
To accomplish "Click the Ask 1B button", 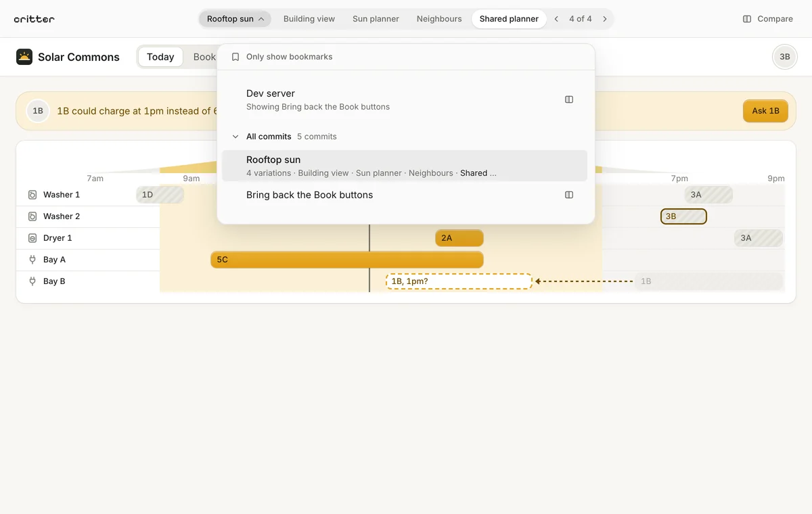I will pyautogui.click(x=765, y=111).
